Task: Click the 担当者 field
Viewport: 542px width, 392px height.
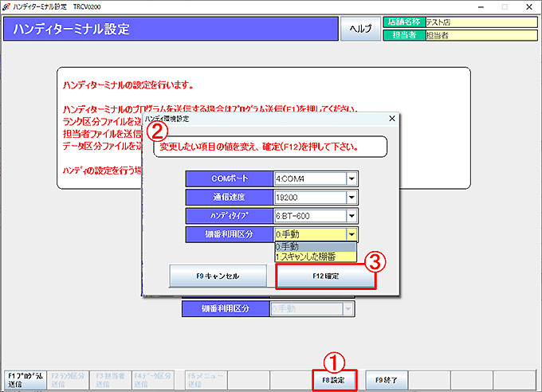Action: [481, 35]
